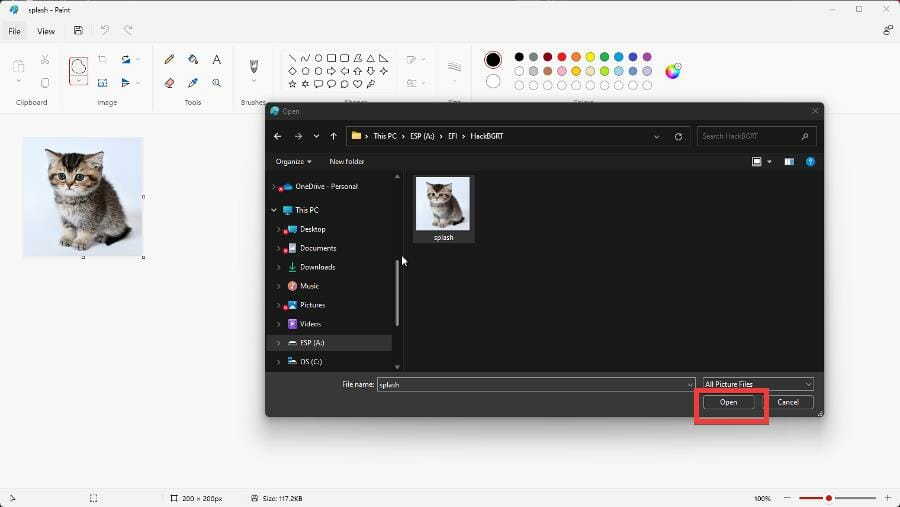The image size is (900, 507).
Task: Select Videos in the navigation tree
Action: pos(311,324)
